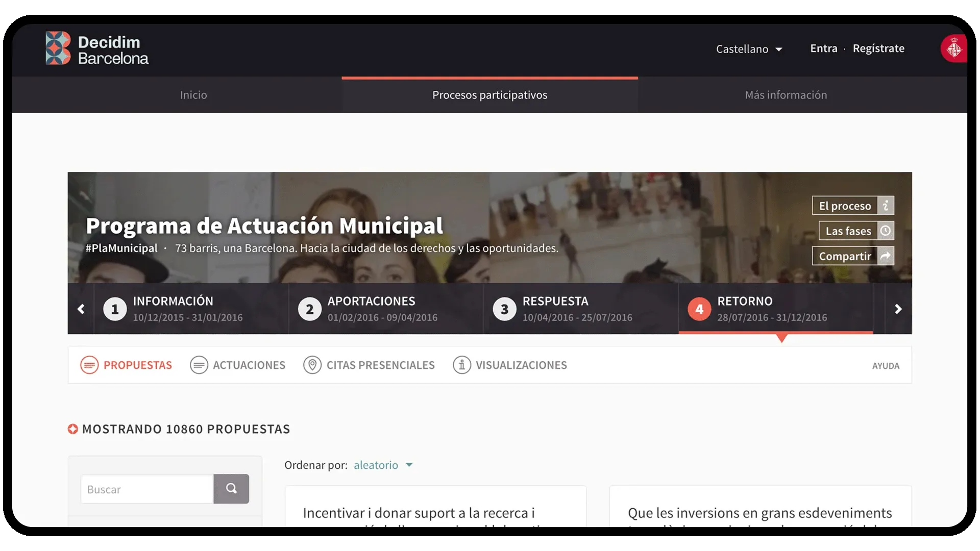Screen dimensions: 980x551
Task: Go to the Inicio tab
Action: click(193, 95)
